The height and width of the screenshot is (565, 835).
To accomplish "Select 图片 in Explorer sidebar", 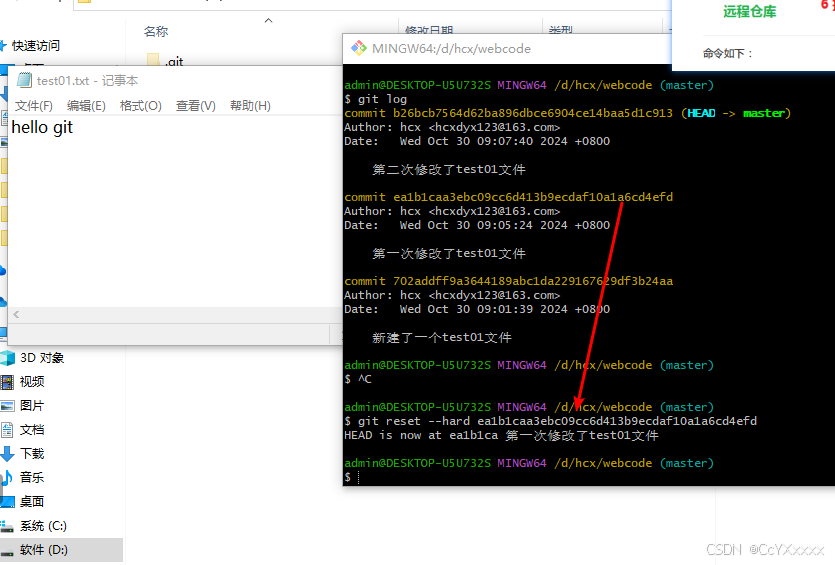I will click(x=31, y=406).
